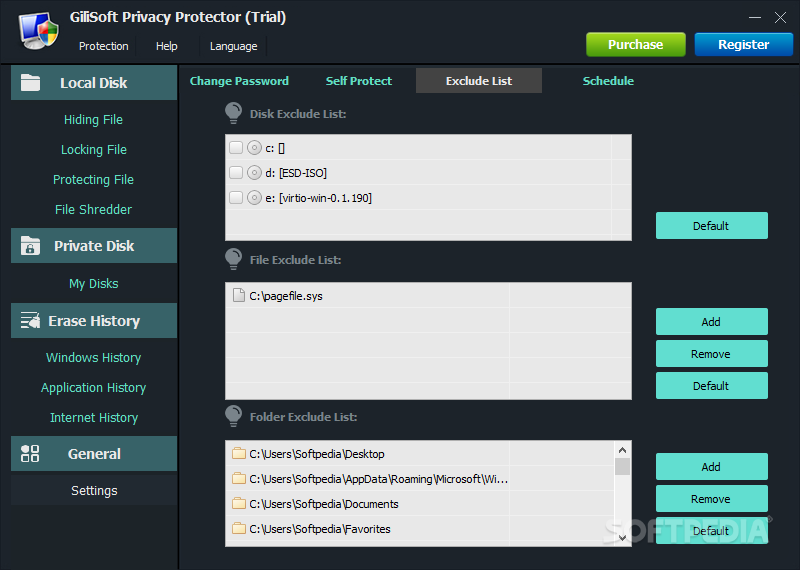
Task: Check the c: drive checkbox
Action: click(x=236, y=147)
